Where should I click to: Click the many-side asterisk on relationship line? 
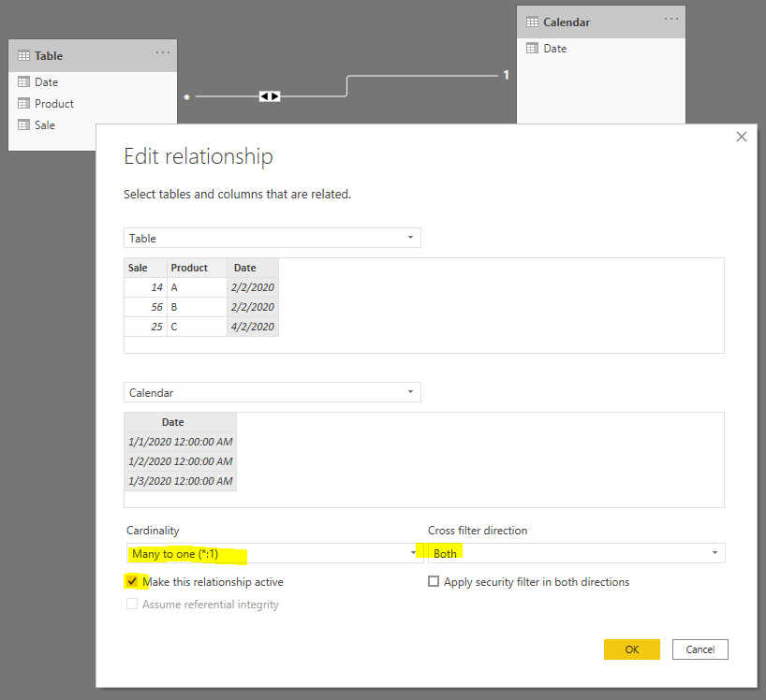pyautogui.click(x=186, y=97)
